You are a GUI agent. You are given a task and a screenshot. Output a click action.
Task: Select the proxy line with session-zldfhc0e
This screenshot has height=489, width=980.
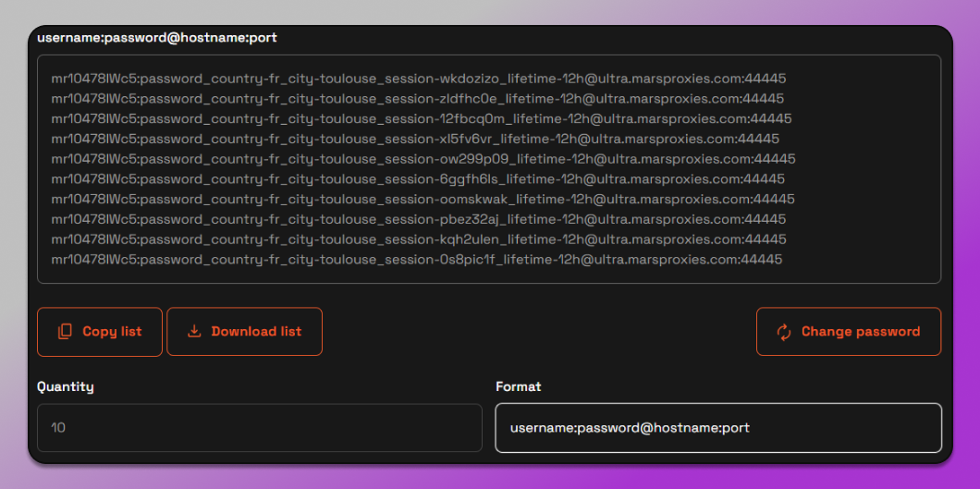click(x=418, y=99)
